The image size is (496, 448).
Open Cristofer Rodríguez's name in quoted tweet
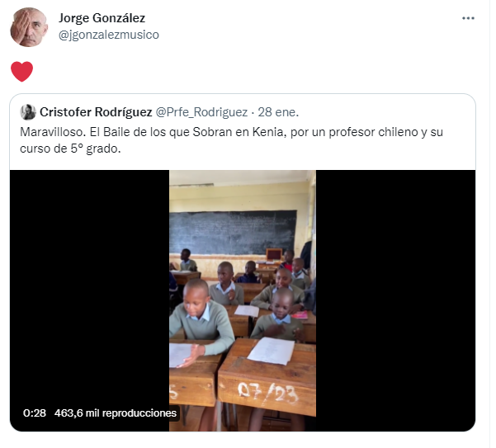point(96,112)
